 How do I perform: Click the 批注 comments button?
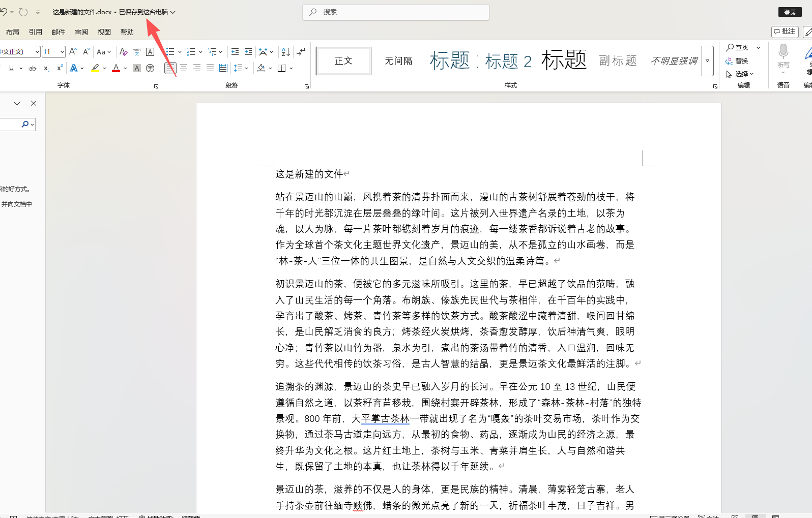(785, 32)
